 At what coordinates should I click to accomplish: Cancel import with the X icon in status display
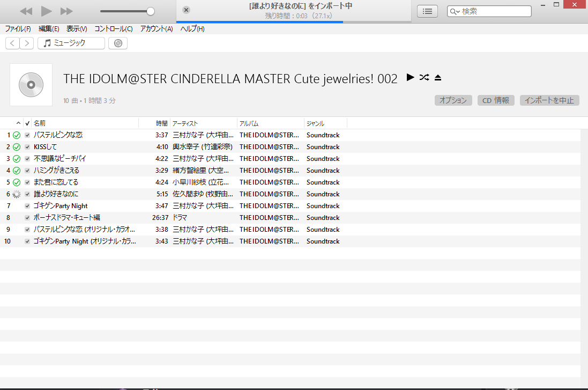(x=186, y=10)
